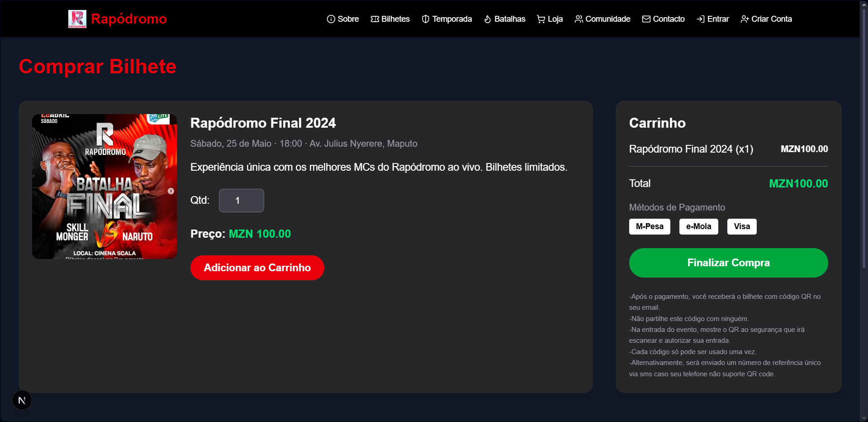Click the ticket icon beside Bilhetes
The image size is (868, 422).
375,19
